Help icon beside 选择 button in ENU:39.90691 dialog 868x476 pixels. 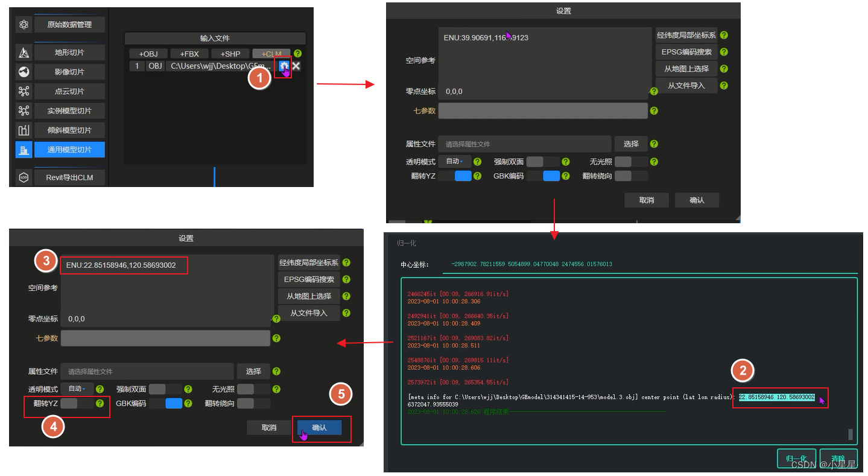[x=654, y=144]
